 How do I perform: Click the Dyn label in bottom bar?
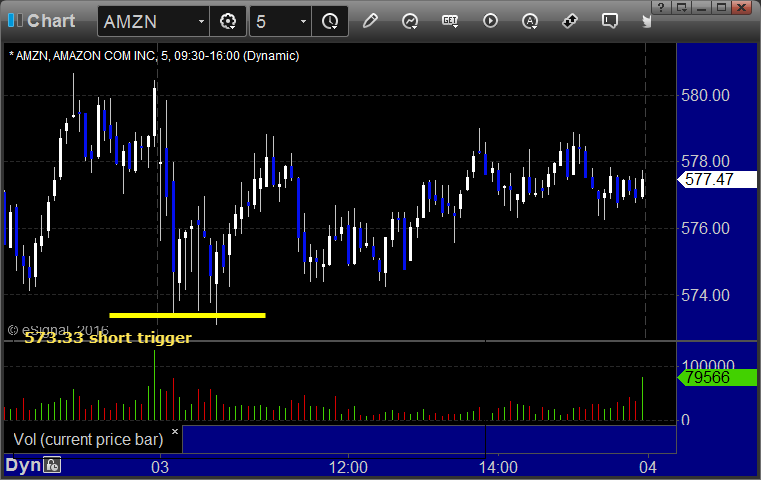click(23, 465)
